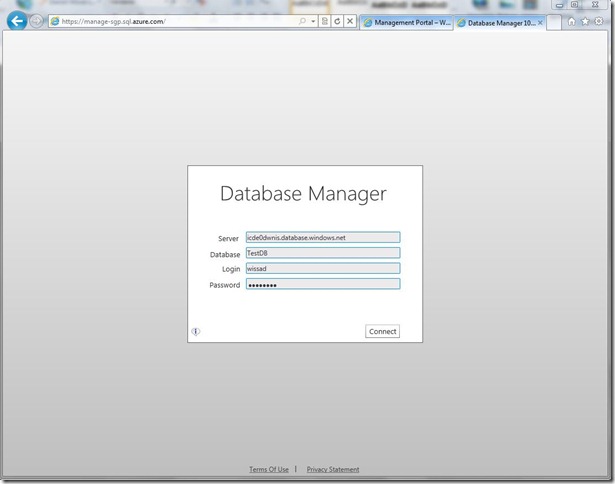Open browser tools gear icon
Image resolution: width=615 pixels, height=484 pixels.
pos(599,21)
